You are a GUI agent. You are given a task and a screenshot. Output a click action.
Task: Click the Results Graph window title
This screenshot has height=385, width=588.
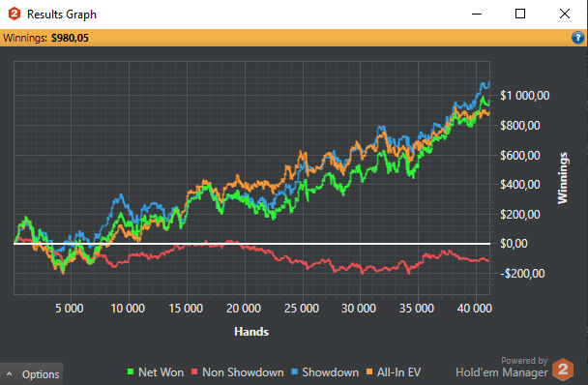coord(62,15)
